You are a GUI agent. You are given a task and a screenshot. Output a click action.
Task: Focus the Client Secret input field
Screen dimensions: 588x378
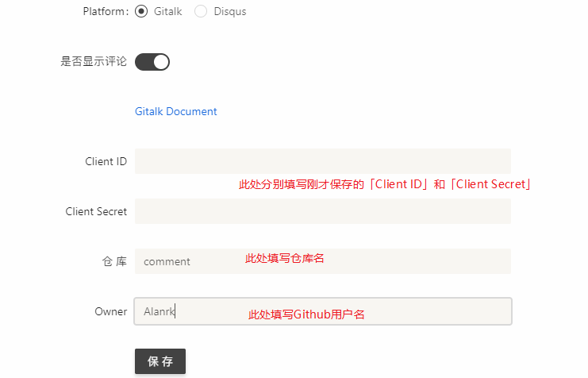pos(323,211)
